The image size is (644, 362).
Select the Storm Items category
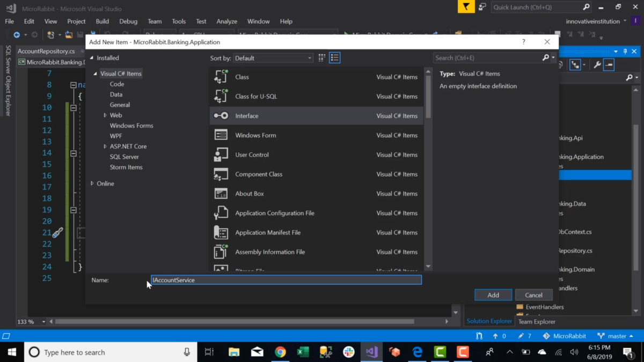pos(126,167)
